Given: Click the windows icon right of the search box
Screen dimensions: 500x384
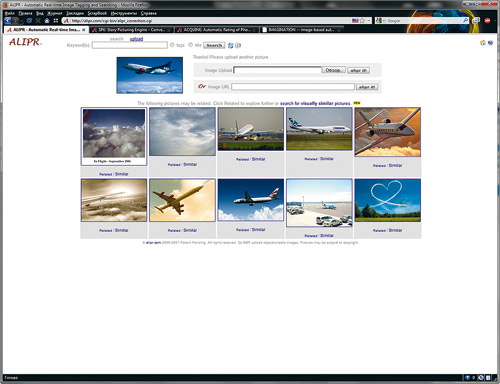Looking at the screenshot, I should 476,21.
